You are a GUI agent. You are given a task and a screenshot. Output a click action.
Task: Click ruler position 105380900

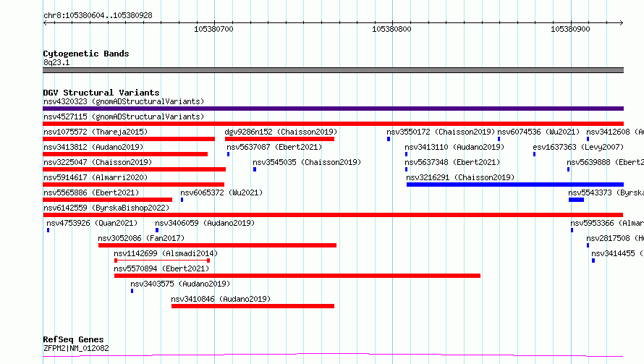click(x=570, y=29)
